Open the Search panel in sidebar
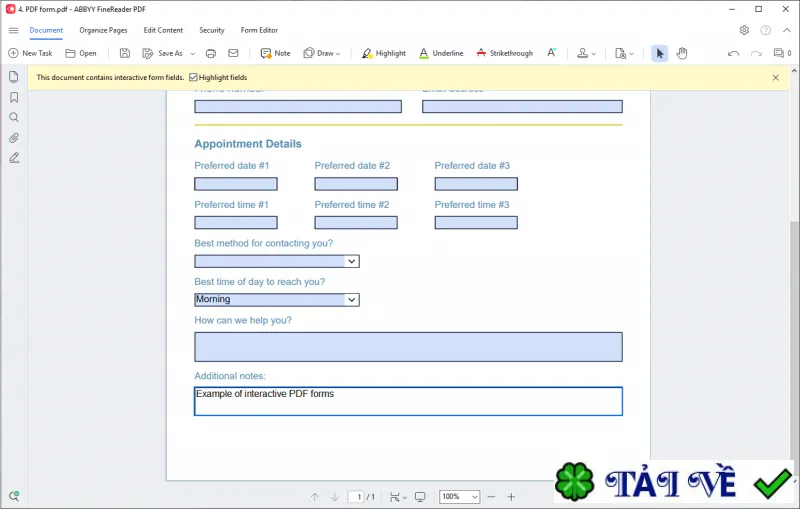 14,117
